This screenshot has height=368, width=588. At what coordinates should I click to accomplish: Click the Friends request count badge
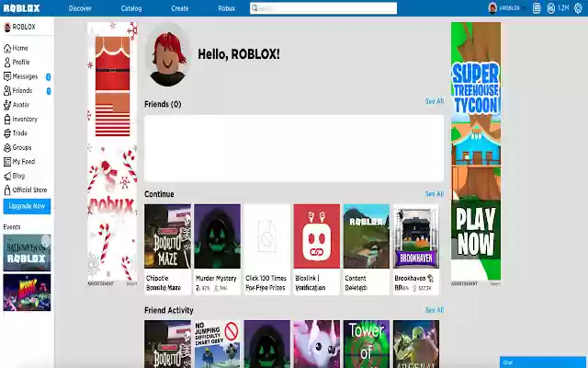coord(49,91)
